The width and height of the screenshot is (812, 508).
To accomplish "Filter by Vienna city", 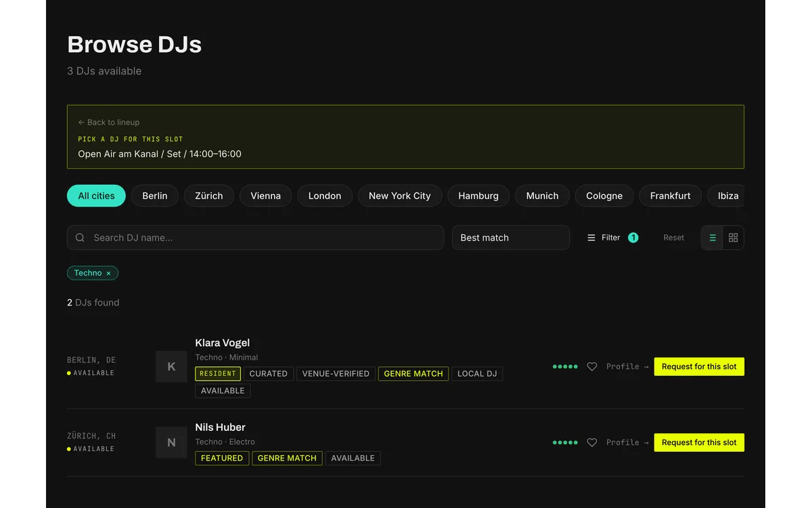I will pyautogui.click(x=265, y=196).
